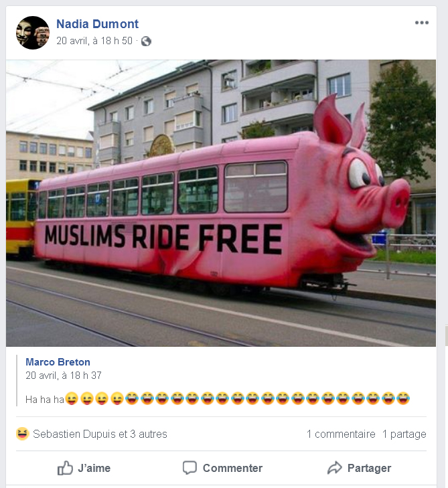Click the Ha ha ha caption text
The image size is (448, 488).
pyautogui.click(x=45, y=399)
